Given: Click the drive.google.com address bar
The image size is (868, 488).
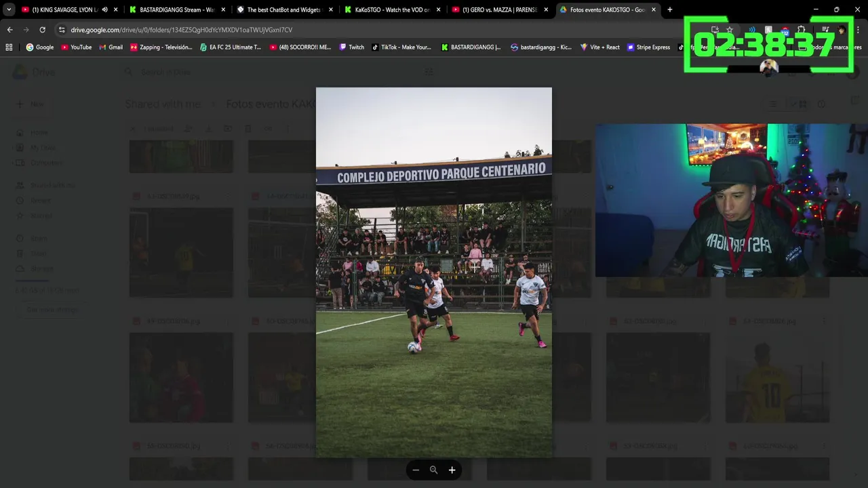Looking at the screenshot, I should click(x=380, y=30).
